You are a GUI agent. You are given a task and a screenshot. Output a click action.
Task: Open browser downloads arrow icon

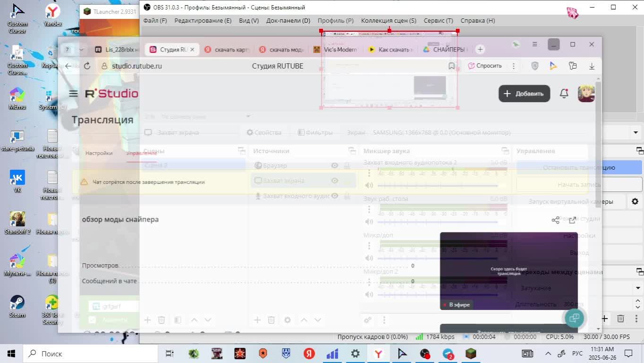(x=592, y=66)
